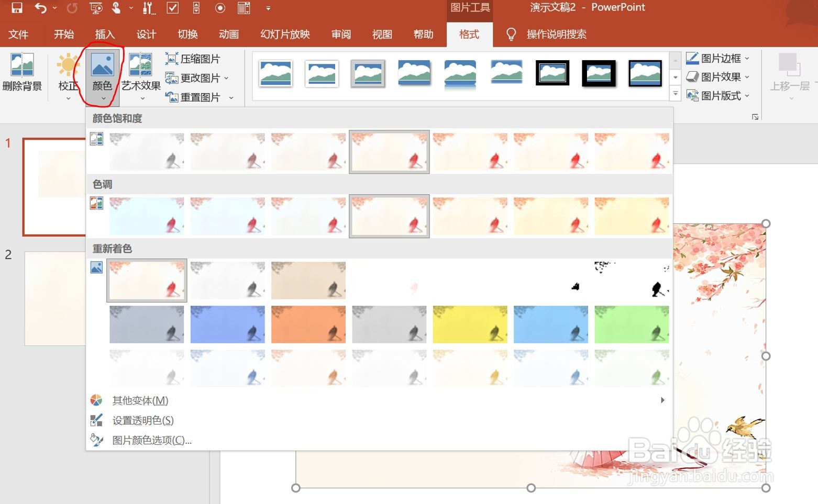Click the 上移一层 bring forward button
Image resolution: width=818 pixels, height=504 pixels.
pos(789,76)
